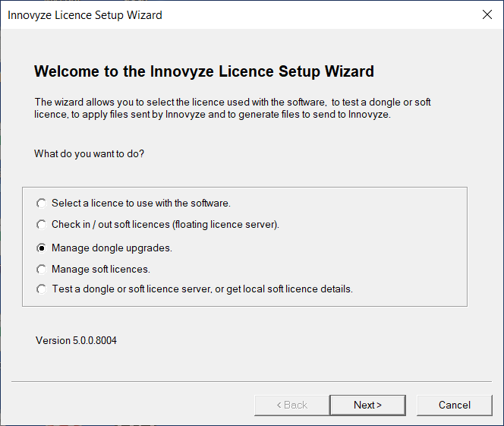Viewport: 504px width, 426px height.
Task: Select the 'Select a licence to use' radio button
Action: click(42, 204)
